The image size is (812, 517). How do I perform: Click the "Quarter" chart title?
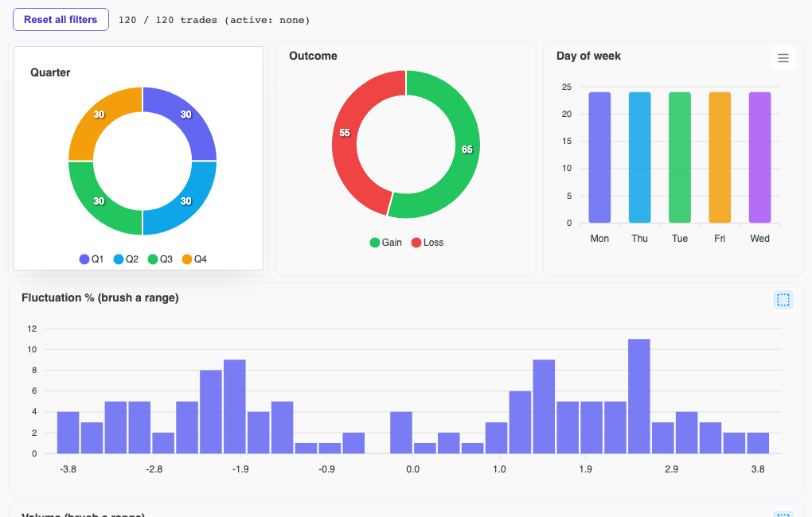pyautogui.click(x=50, y=72)
